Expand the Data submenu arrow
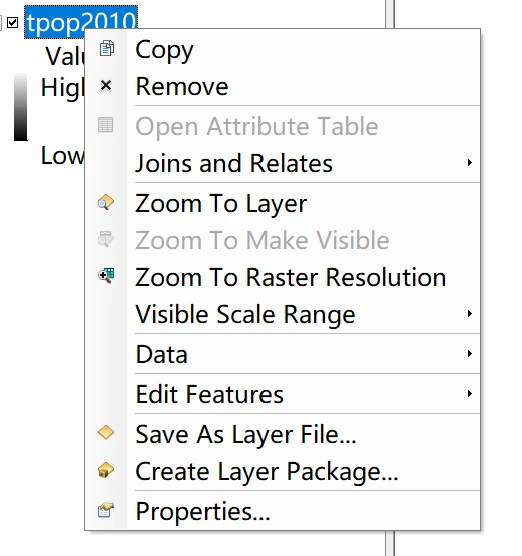This screenshot has height=556, width=522. click(470, 354)
